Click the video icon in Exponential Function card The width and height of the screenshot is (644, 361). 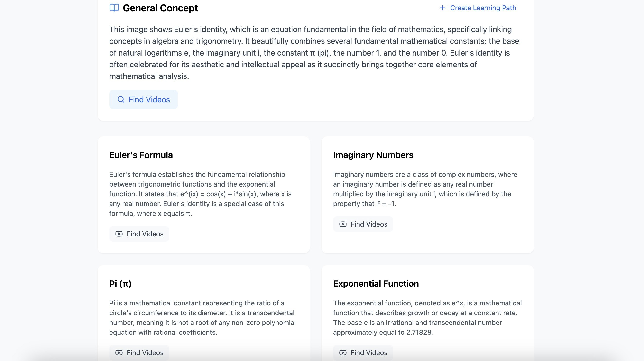coord(343,353)
